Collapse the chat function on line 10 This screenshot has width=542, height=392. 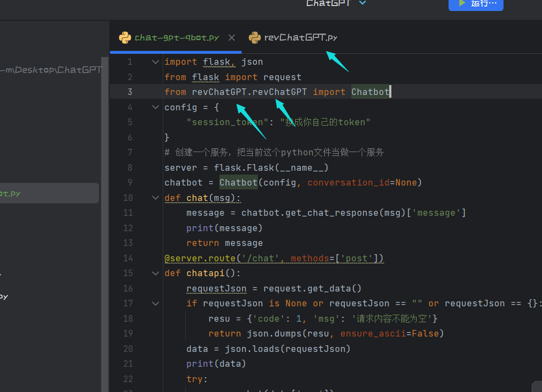point(155,198)
